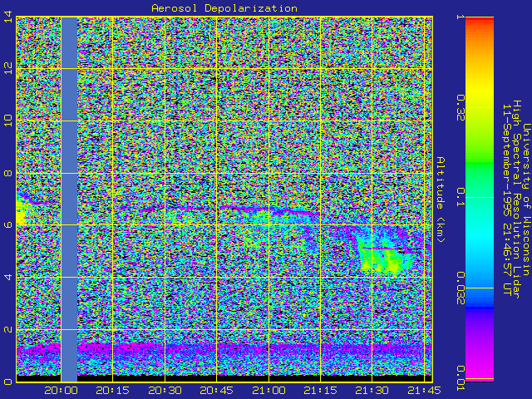Click the green-yellow cloud near 21:30
Viewport: 532px width, 399px height.
click(383, 254)
